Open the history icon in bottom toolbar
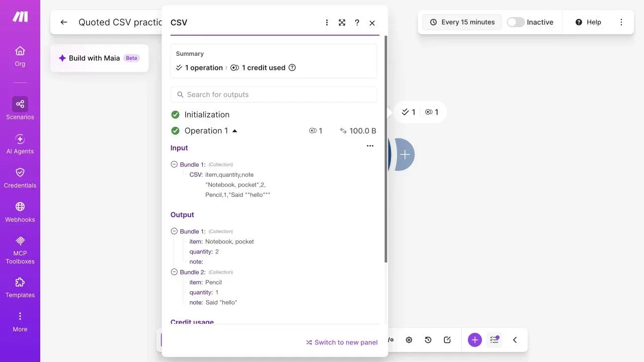This screenshot has height=362, width=644. [x=428, y=340]
